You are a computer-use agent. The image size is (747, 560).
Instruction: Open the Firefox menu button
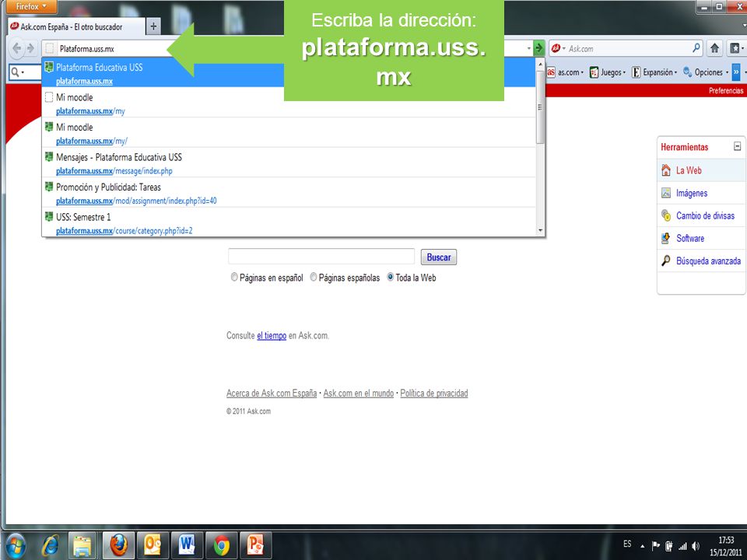coord(31,7)
